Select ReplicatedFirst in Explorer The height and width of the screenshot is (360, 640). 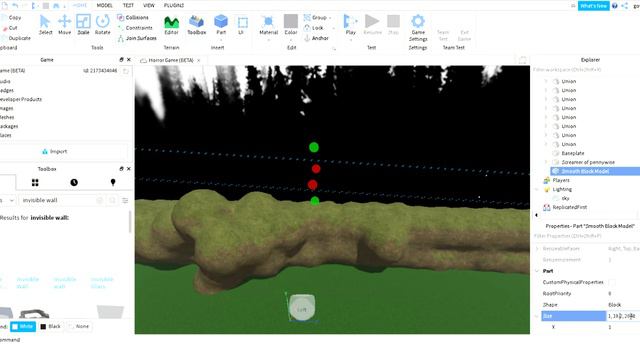tap(569, 207)
